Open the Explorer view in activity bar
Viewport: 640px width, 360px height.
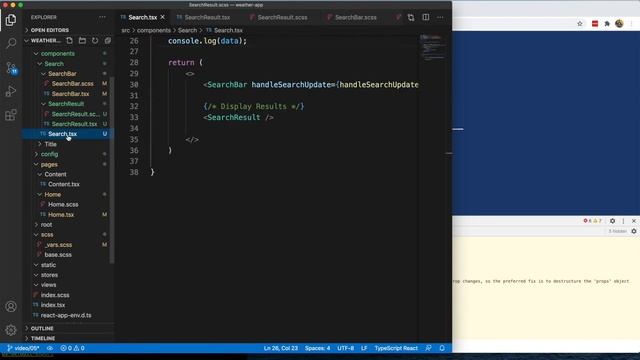coord(11,20)
